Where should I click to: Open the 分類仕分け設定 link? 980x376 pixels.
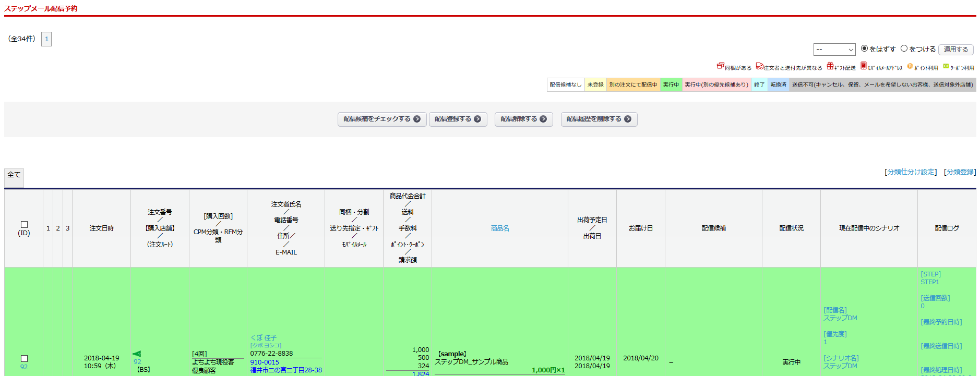[911, 172]
